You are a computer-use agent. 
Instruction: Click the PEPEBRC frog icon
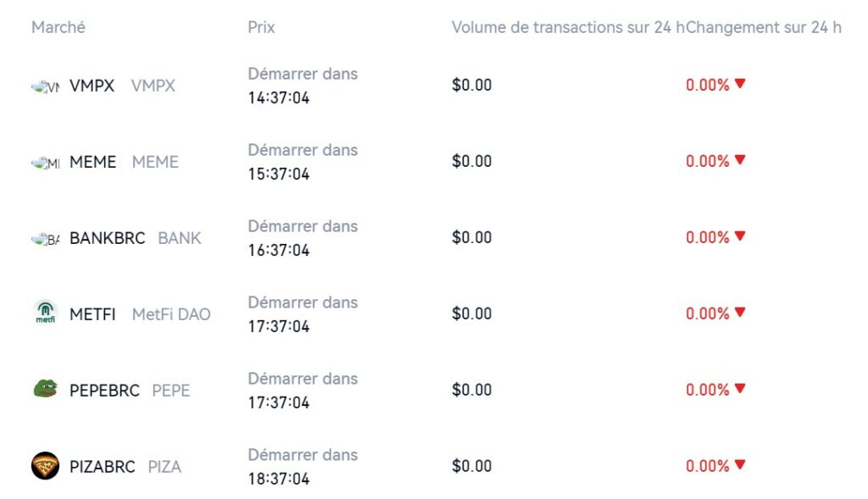point(45,390)
